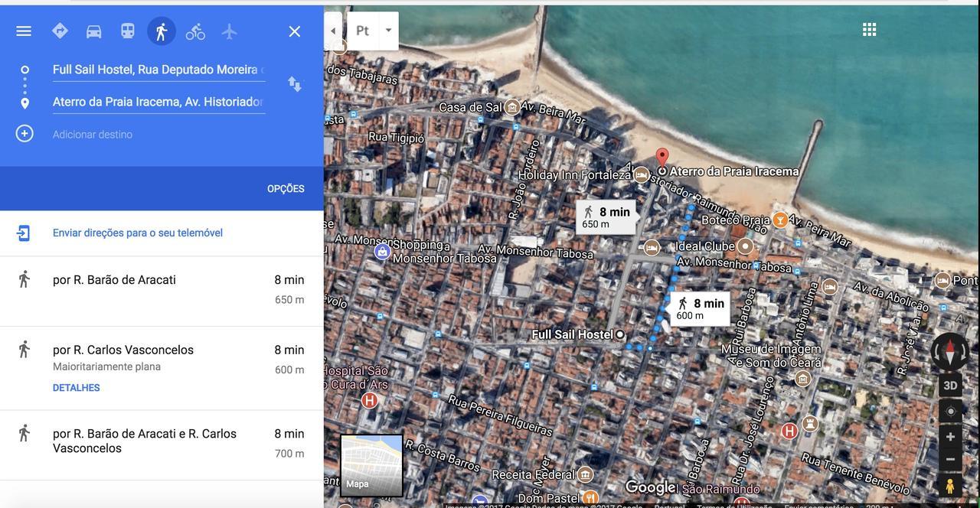
Task: Select walking travel mode
Action: pyautogui.click(x=162, y=31)
